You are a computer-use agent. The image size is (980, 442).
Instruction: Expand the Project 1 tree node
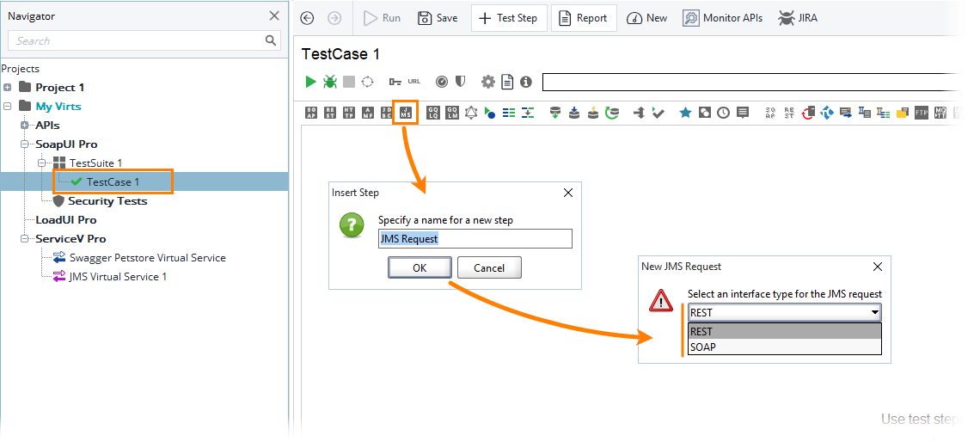coord(8,88)
